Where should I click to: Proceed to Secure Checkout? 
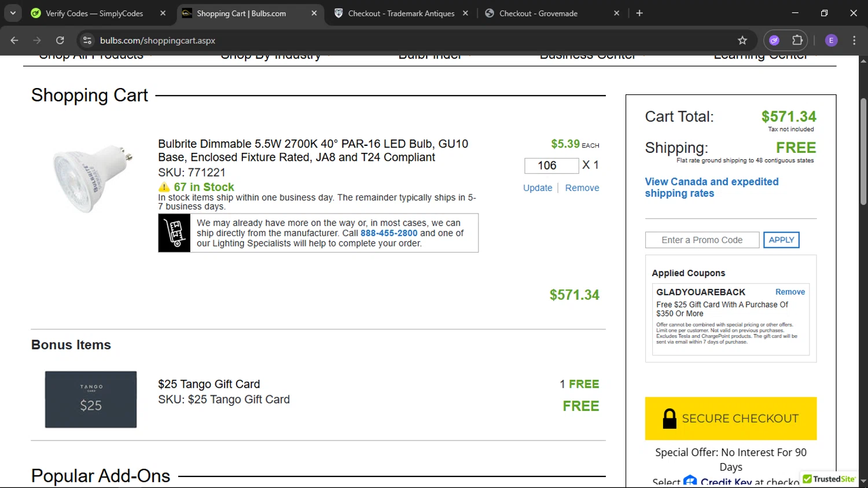coord(731,419)
